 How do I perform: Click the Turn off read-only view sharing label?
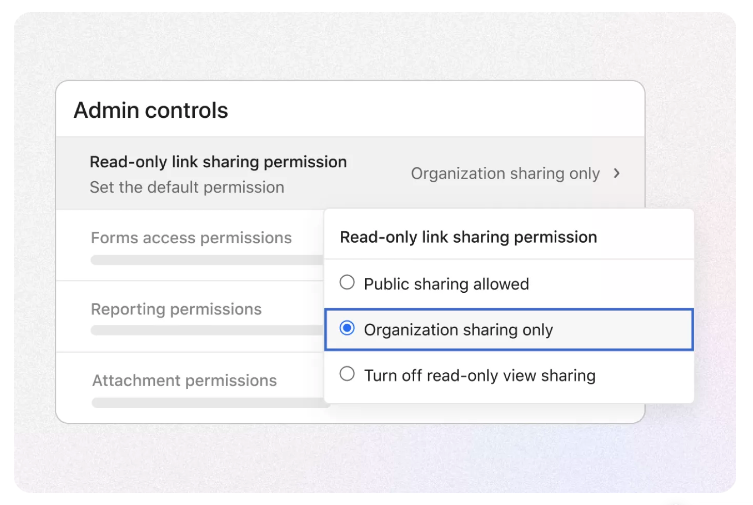tap(479, 375)
